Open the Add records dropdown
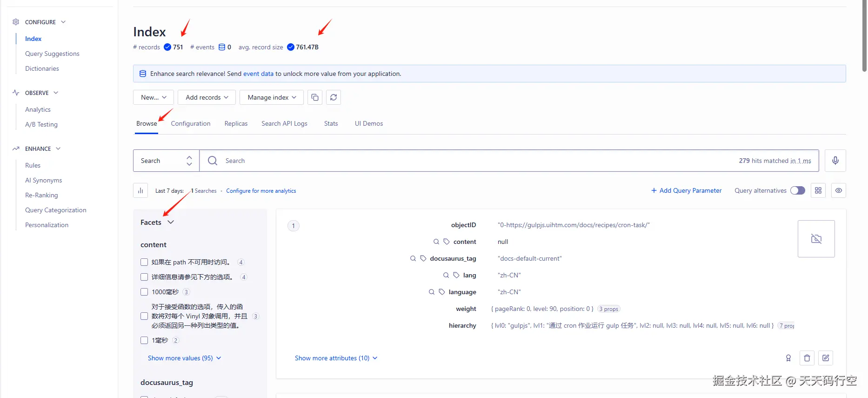868x398 pixels. (x=207, y=97)
